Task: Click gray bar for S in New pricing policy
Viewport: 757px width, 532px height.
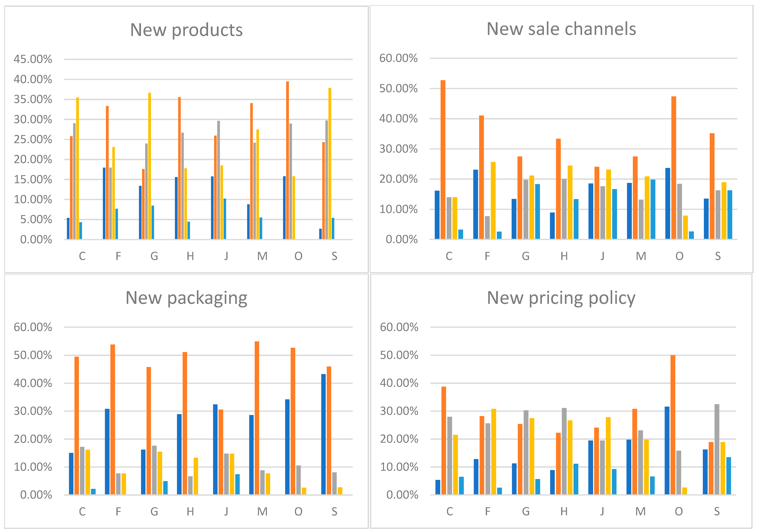Action: coord(717,449)
